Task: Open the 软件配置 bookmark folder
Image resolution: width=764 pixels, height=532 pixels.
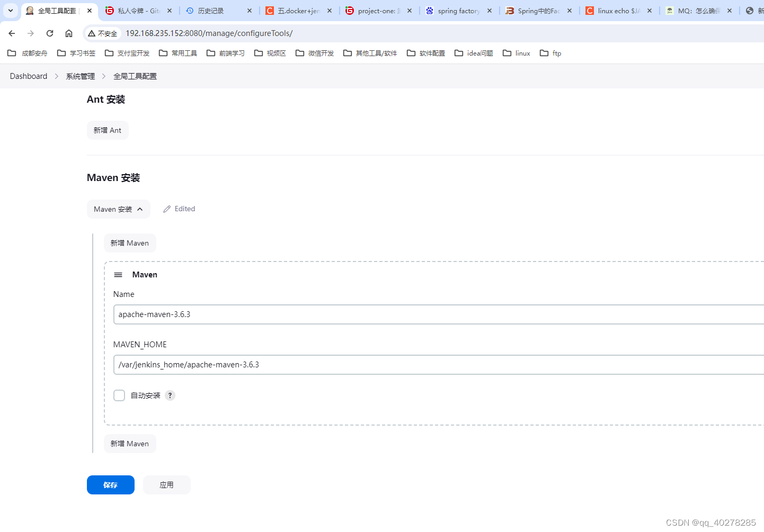Action: [426, 53]
